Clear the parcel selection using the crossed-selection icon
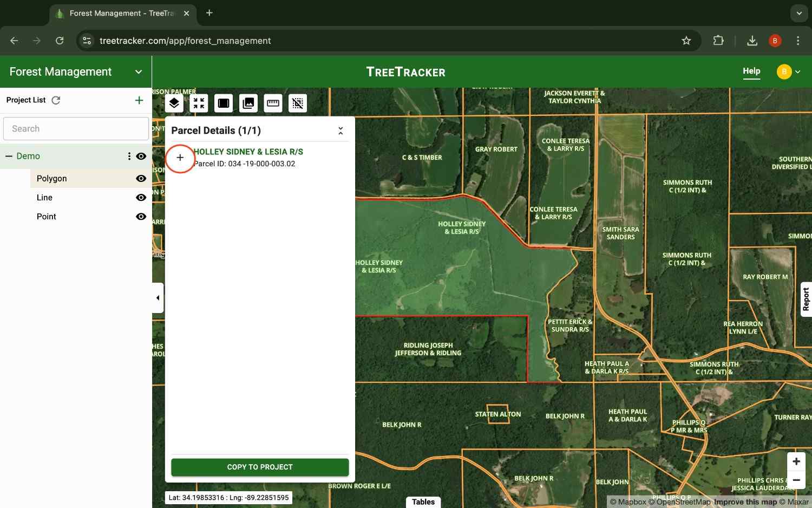Viewport: 812px width, 508px height. click(298, 103)
